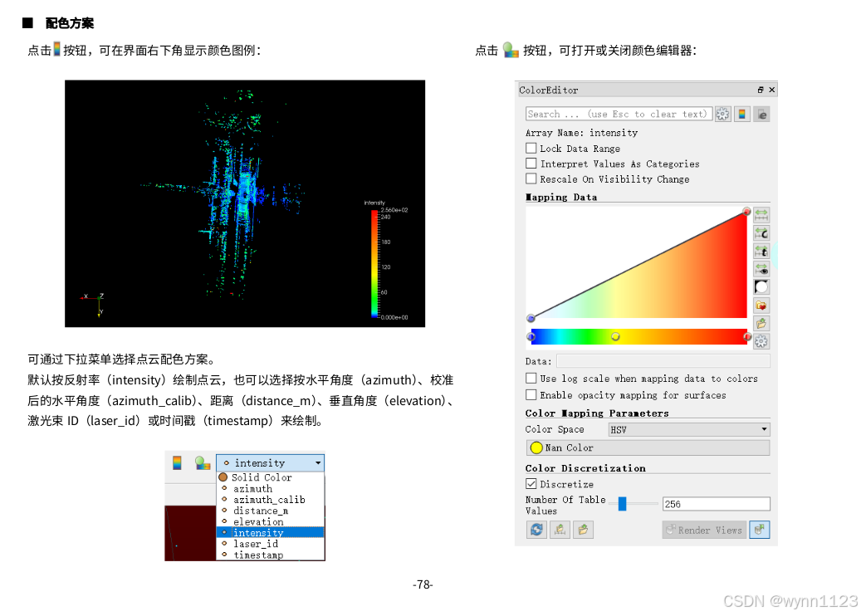Check Rescale On Visibility Change
Image resolution: width=861 pixels, height=616 pixels.
(531, 179)
